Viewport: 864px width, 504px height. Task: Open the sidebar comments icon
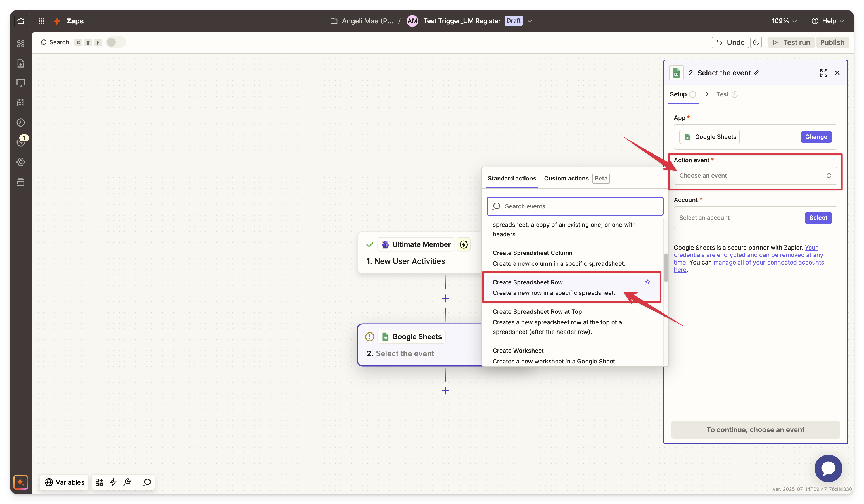click(20, 83)
